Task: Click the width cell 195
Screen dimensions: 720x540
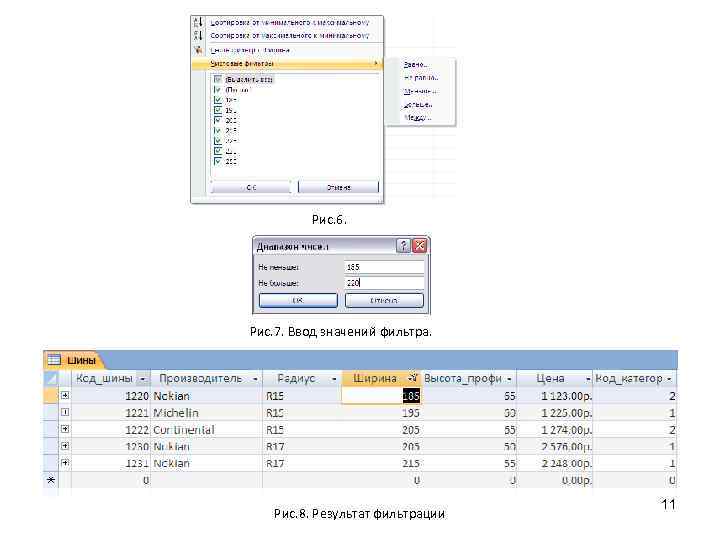Action: (x=381, y=413)
